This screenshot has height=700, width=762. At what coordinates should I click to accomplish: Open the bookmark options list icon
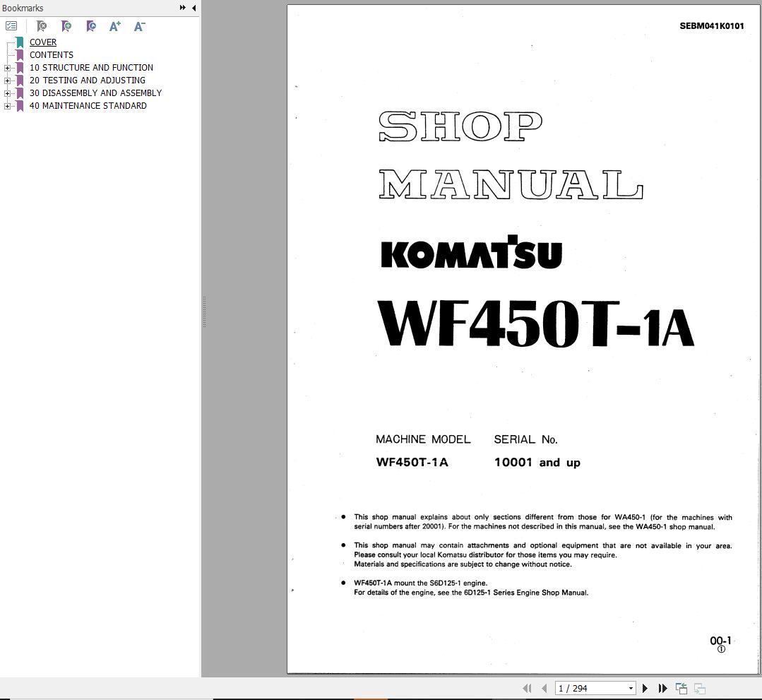(x=11, y=25)
